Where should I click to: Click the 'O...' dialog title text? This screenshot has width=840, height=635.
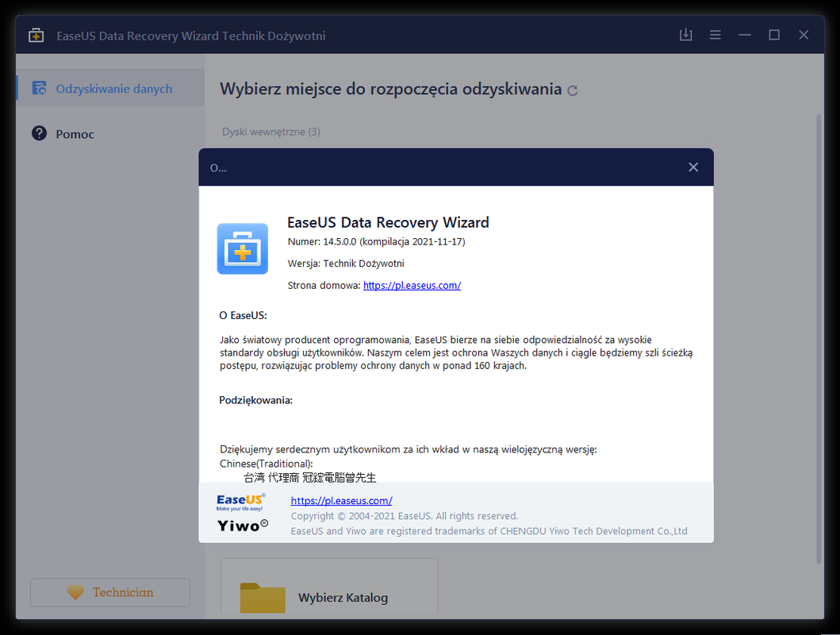[x=218, y=167]
